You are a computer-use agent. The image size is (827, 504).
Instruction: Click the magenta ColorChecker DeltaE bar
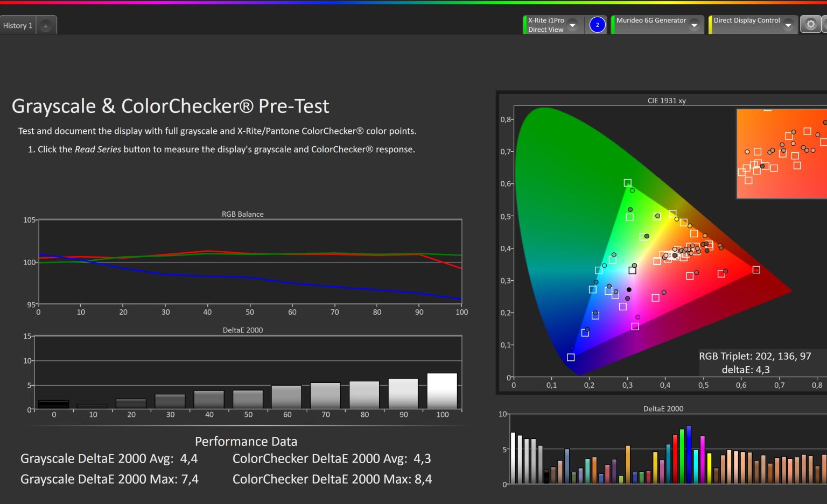pyautogui.click(x=702, y=459)
